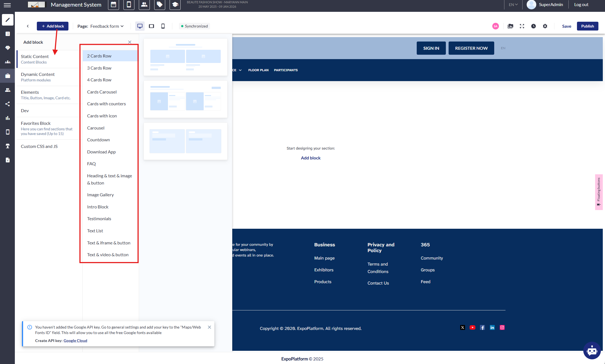Switch to mobile phone preview mode

(163, 26)
